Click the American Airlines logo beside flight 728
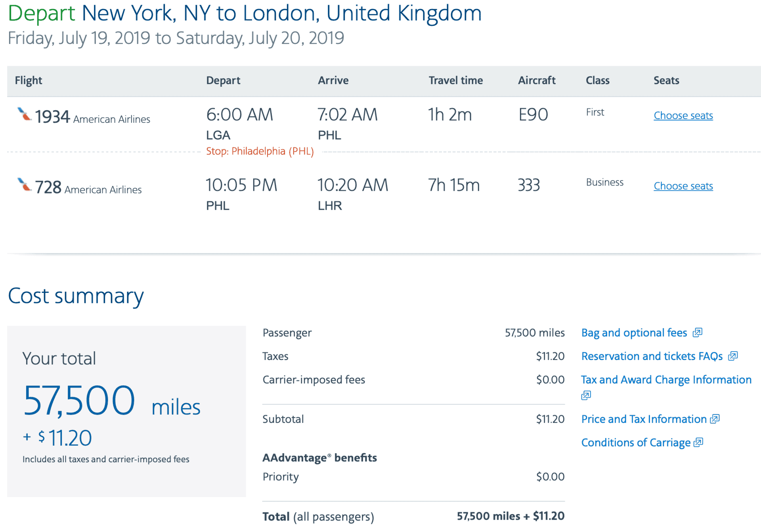The height and width of the screenshot is (532, 761). tap(25, 184)
